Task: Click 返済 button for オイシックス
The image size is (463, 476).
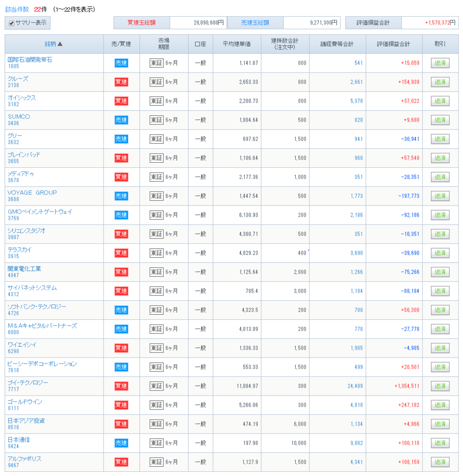Action: coord(440,101)
